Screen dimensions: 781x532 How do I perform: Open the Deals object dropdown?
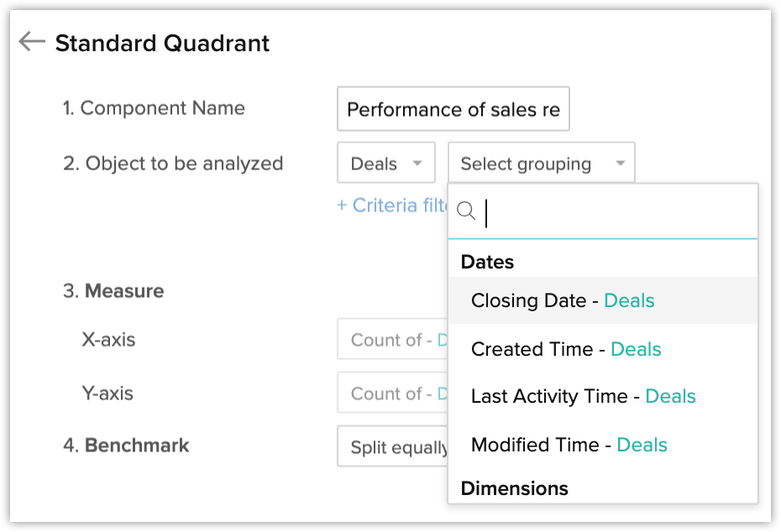(385, 163)
